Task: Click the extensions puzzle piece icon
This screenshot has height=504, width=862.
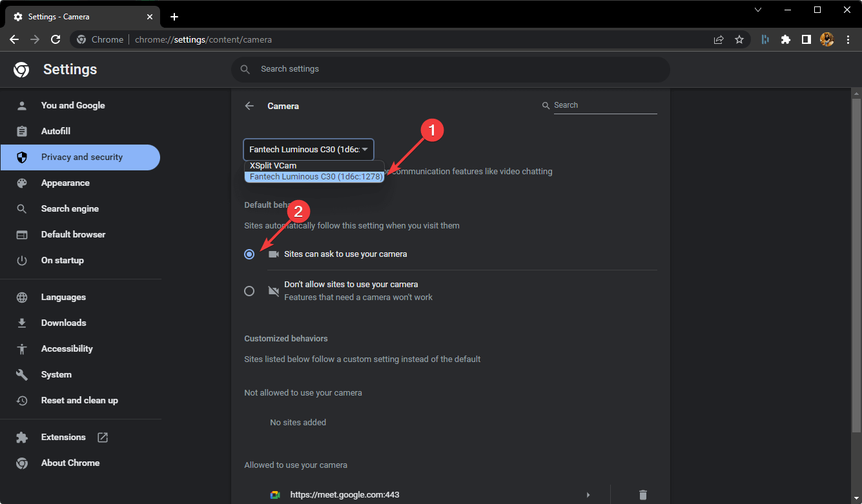Action: click(786, 39)
